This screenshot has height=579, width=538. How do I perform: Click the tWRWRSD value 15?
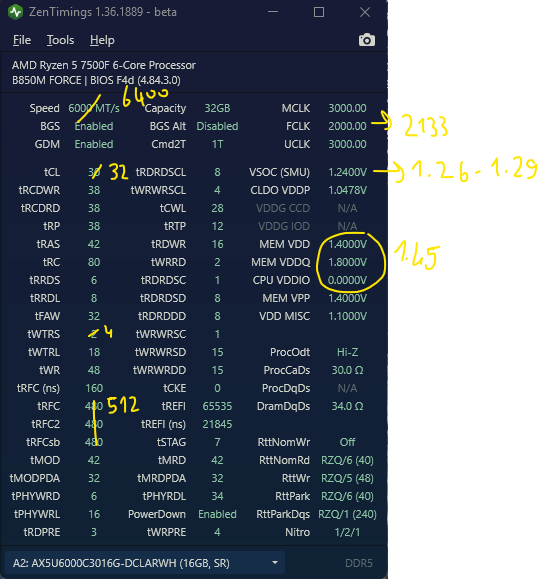[217, 352]
